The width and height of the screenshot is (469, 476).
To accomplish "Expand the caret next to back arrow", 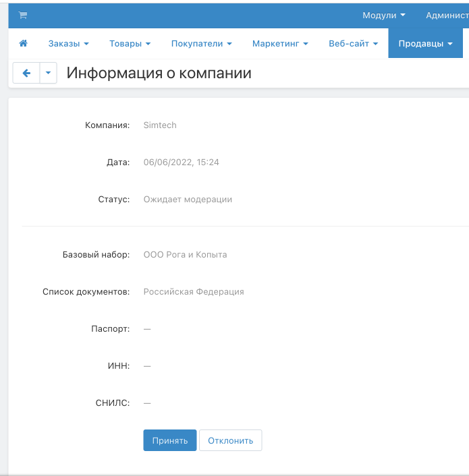I will [48, 73].
